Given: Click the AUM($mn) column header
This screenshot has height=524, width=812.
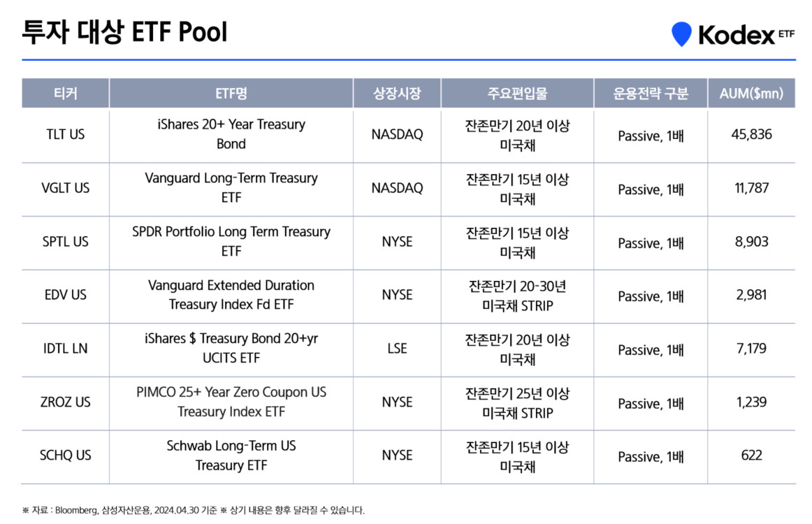Looking at the screenshot, I should [751, 94].
